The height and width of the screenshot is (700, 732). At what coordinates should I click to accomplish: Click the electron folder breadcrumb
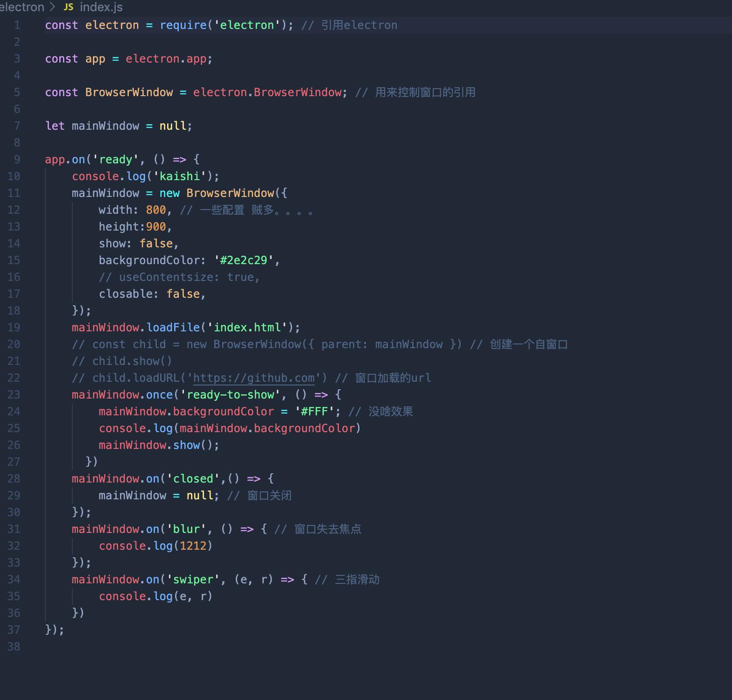(22, 7)
